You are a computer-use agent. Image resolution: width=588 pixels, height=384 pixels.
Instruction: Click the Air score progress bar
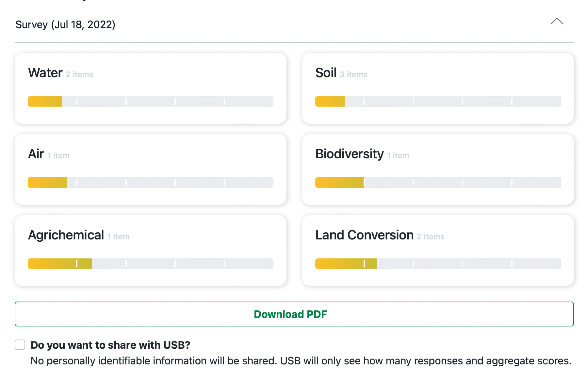(x=150, y=183)
